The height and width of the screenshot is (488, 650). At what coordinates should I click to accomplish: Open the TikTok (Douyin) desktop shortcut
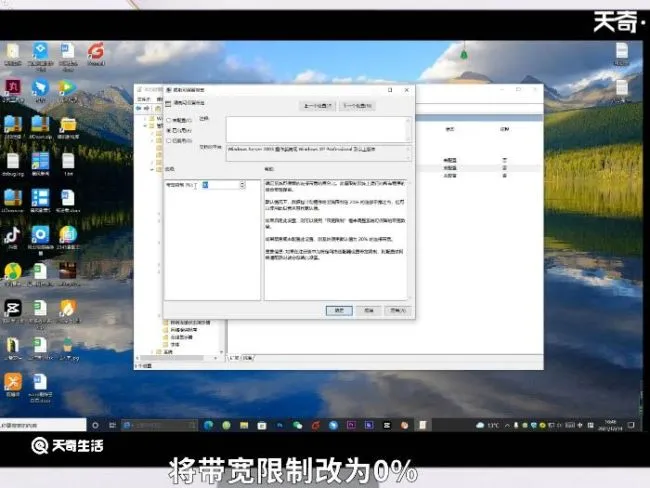(x=13, y=238)
